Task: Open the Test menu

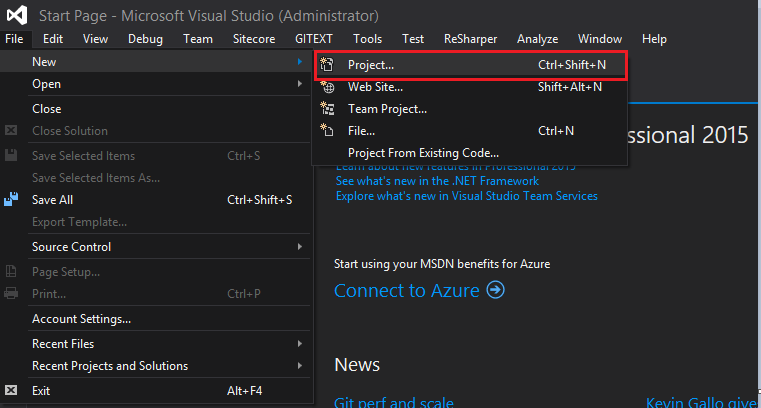Action: [x=413, y=39]
